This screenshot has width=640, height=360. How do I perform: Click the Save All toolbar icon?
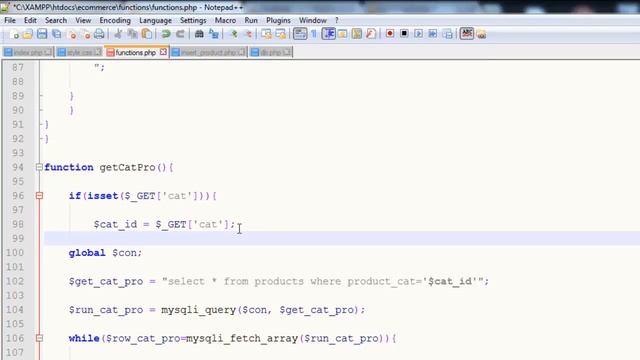pos(57,34)
